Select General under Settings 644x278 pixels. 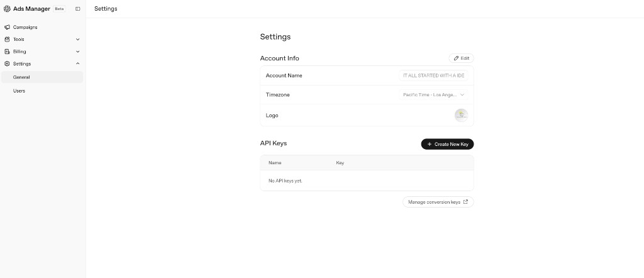pos(42,77)
